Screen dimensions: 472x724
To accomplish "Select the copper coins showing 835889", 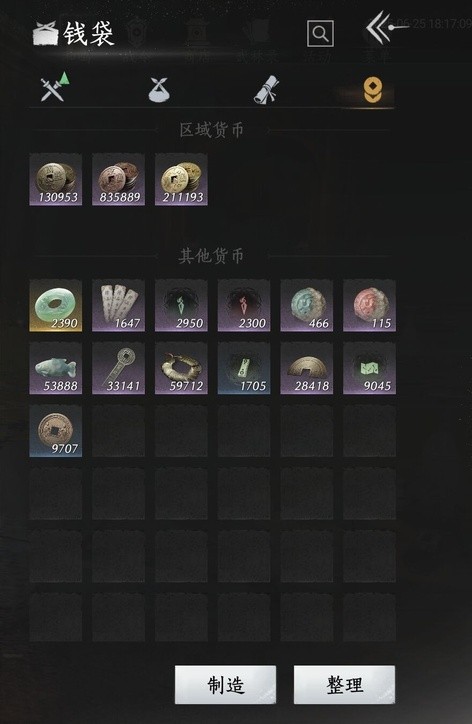I will (x=119, y=180).
